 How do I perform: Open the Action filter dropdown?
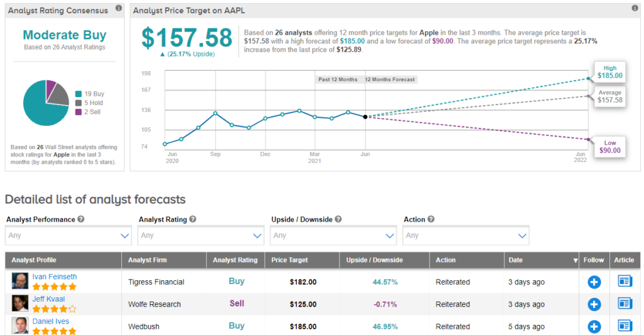click(465, 236)
